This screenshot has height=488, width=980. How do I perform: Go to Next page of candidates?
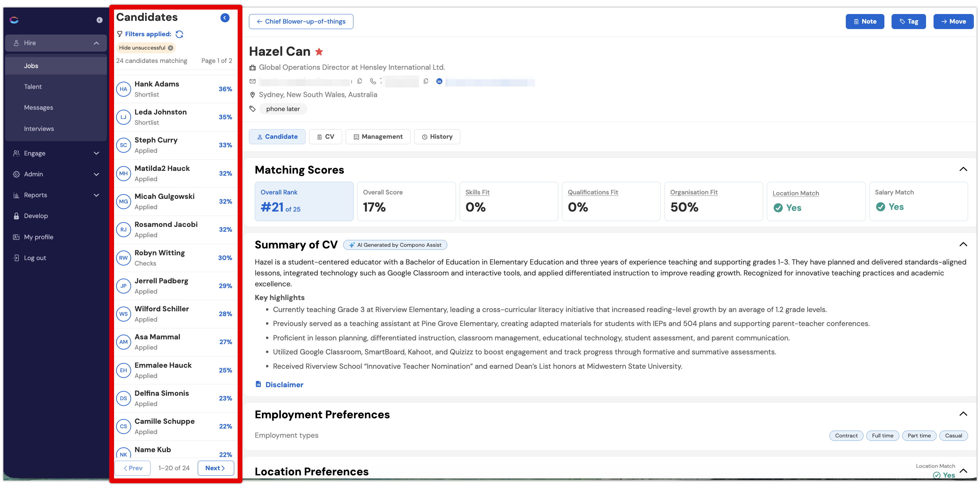[x=216, y=468]
